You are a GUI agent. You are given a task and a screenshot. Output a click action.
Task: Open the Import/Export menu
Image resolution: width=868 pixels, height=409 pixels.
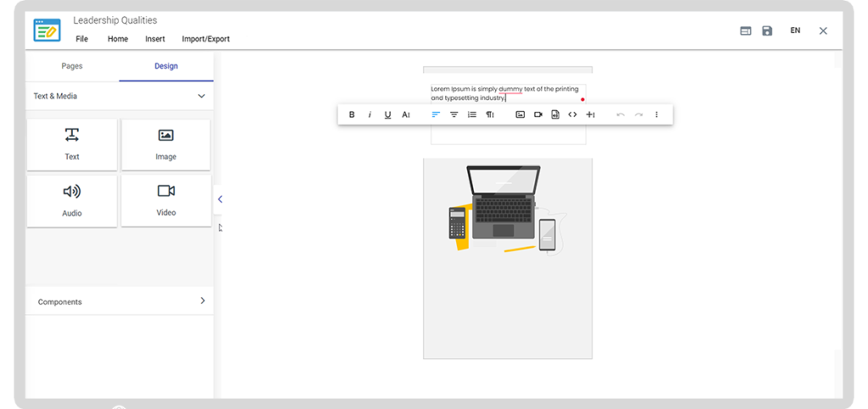click(206, 39)
